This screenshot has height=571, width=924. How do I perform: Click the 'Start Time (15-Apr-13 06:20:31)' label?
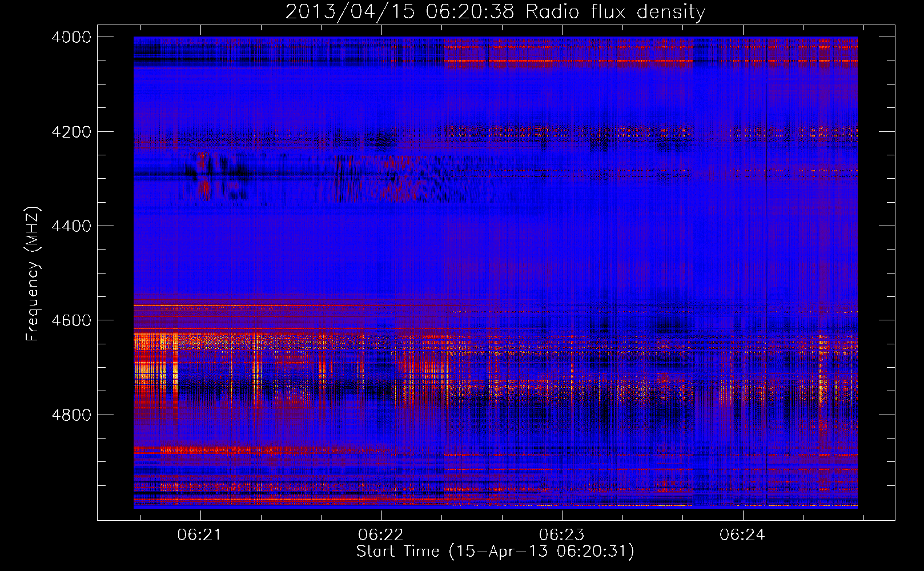(495, 552)
